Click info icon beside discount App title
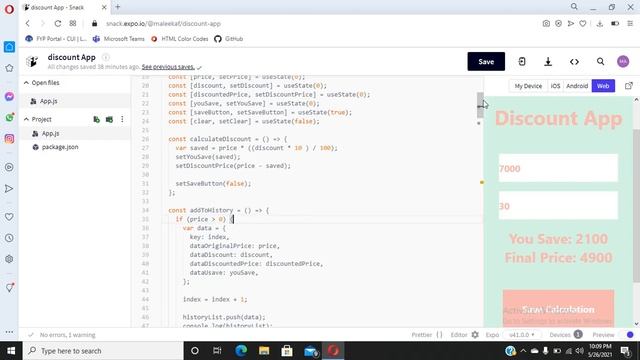 point(106,57)
